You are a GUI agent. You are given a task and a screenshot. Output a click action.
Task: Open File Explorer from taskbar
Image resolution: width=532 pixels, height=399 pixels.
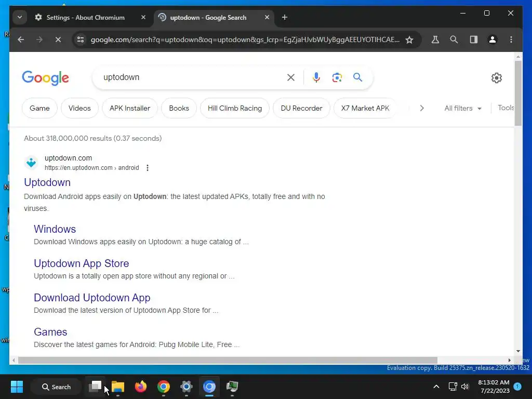click(x=118, y=387)
